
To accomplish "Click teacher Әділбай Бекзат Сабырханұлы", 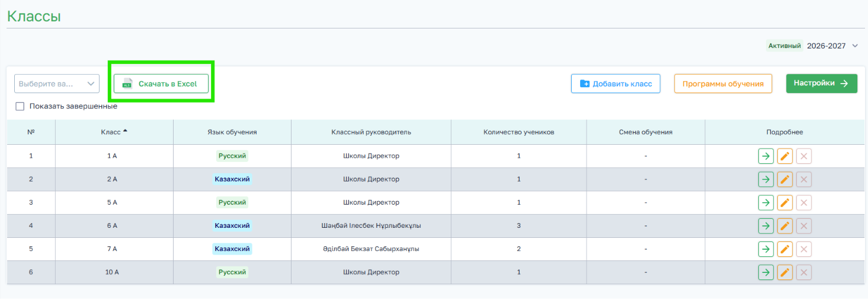I will tap(371, 249).
